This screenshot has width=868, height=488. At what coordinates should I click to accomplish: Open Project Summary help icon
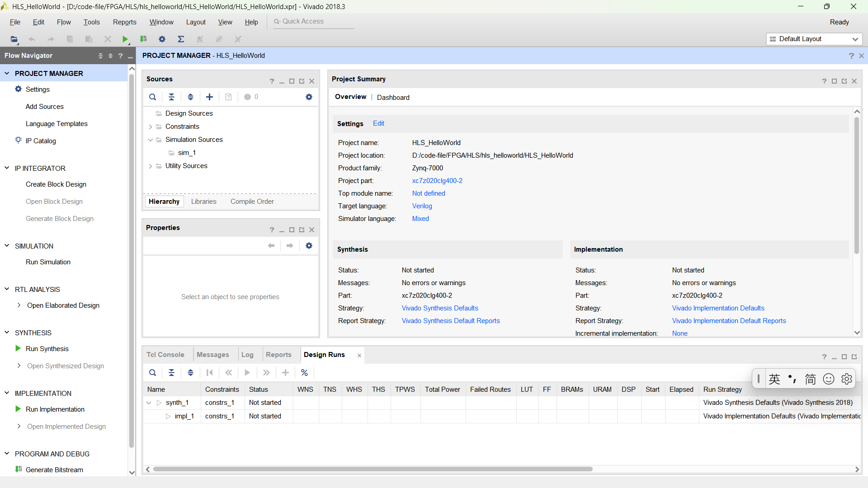[824, 81]
